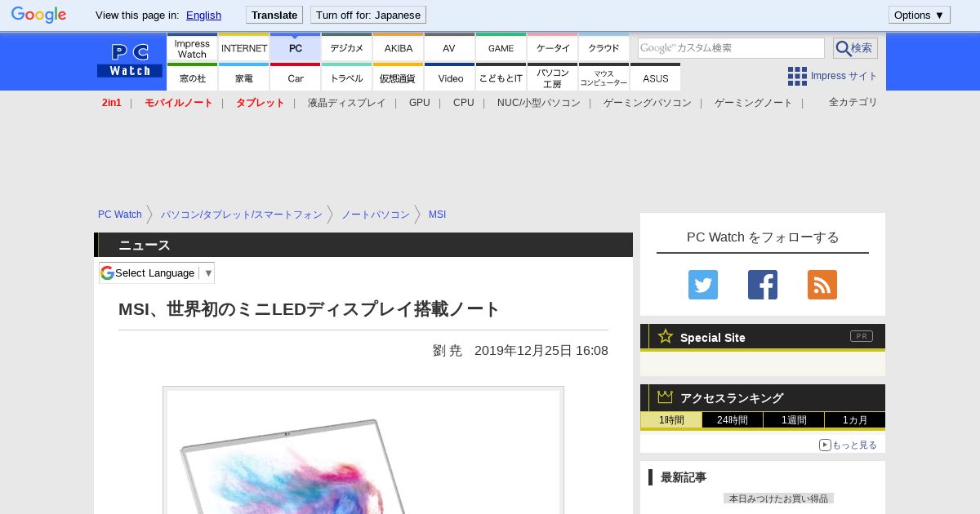
Task: Open the トラベル tab
Action: pyautogui.click(x=347, y=78)
